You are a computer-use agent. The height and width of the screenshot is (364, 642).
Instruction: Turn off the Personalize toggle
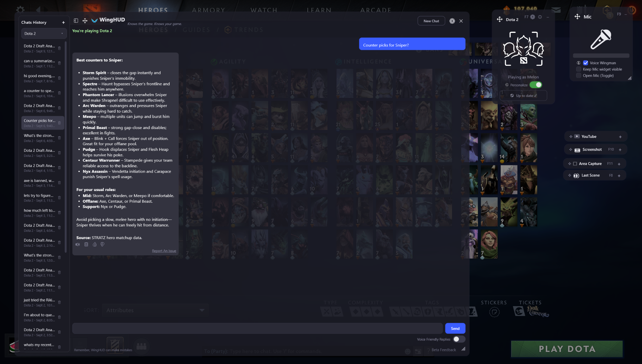536,85
